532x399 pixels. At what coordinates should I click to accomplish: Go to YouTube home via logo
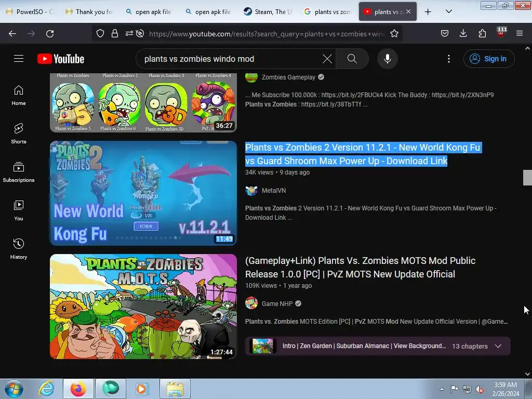[x=61, y=59]
